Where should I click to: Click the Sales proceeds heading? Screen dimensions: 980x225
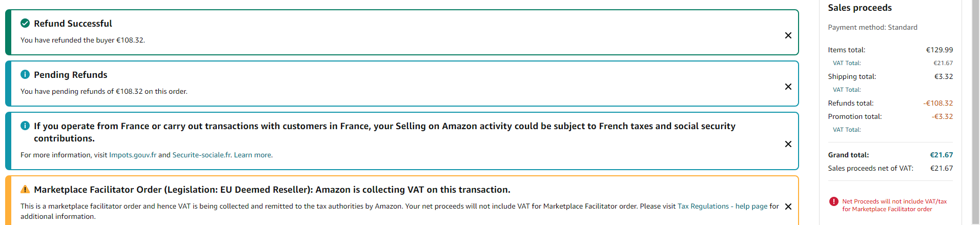pyautogui.click(x=860, y=8)
